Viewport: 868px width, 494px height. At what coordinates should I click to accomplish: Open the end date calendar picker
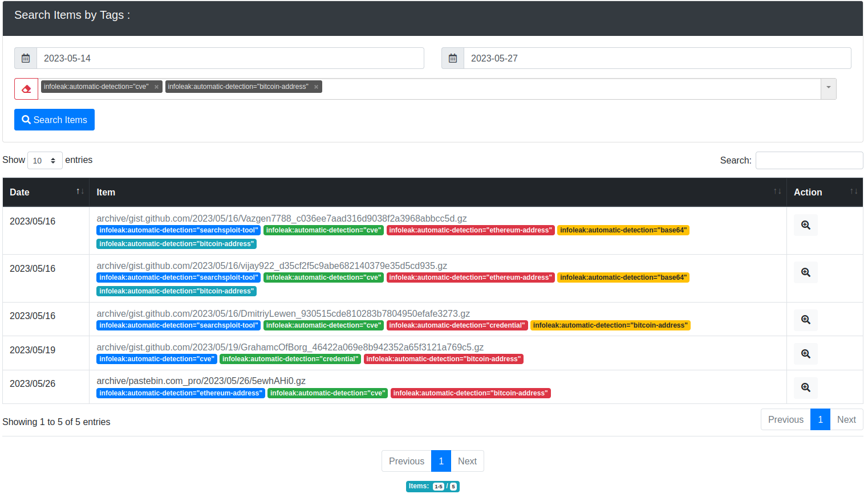(x=452, y=58)
